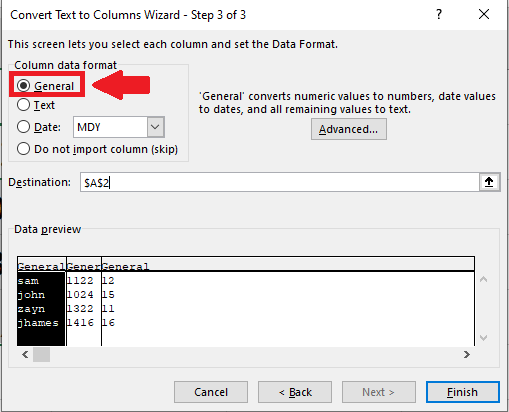Go to previous step with Back
Screen dimensions: 509x412
(x=295, y=392)
